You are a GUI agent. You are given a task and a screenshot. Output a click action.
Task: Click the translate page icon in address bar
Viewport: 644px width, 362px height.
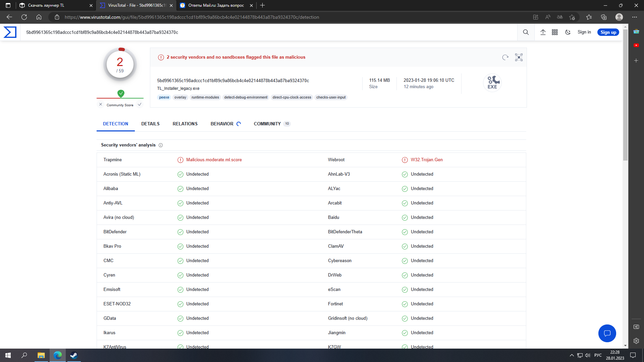coord(560,17)
